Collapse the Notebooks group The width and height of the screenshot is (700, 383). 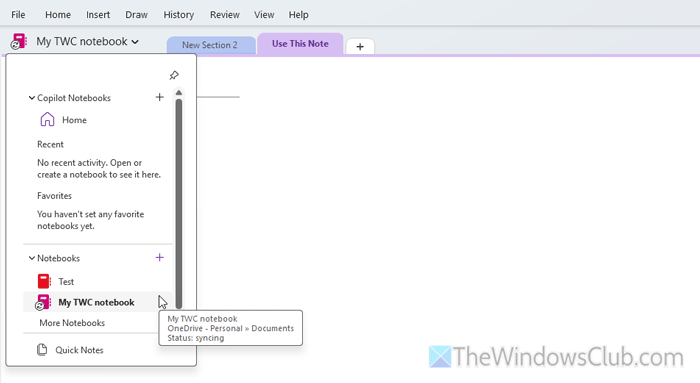(32, 258)
